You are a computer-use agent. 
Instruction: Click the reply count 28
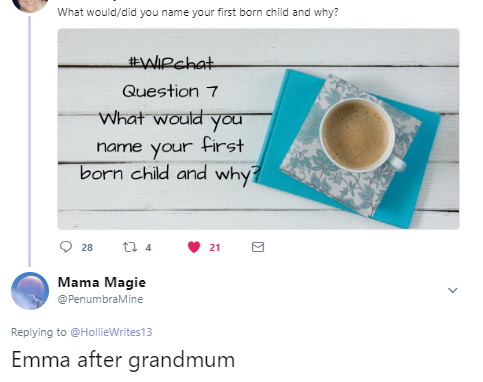87,247
